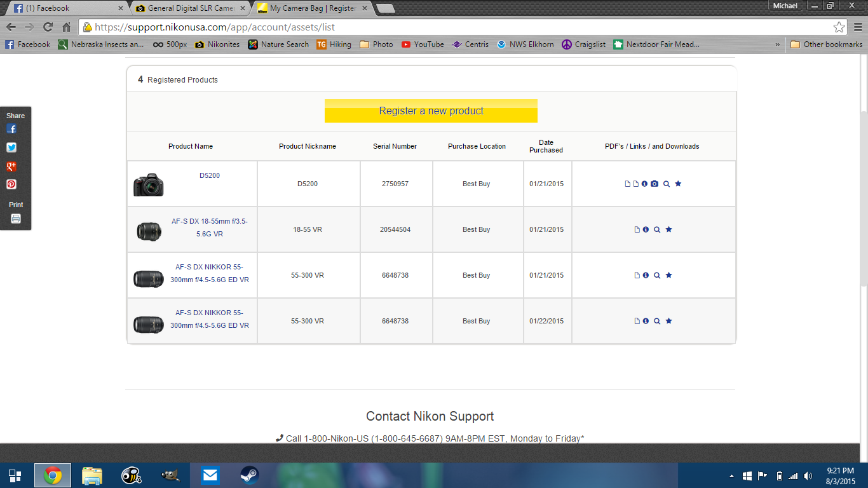Click the serial number 2750957

tap(395, 184)
